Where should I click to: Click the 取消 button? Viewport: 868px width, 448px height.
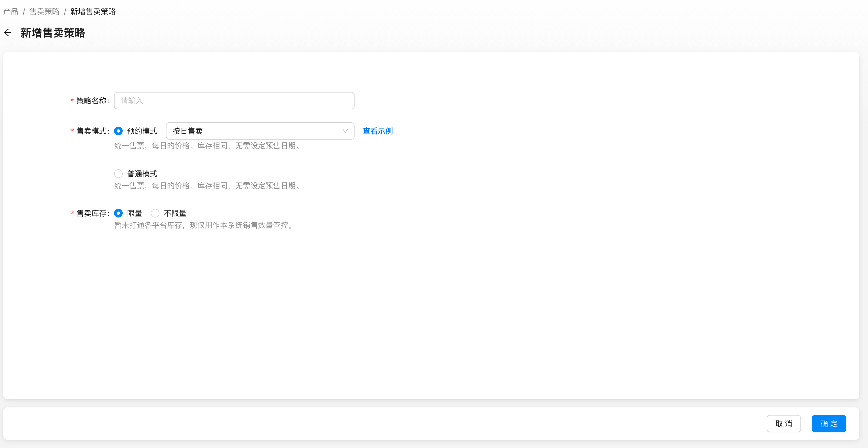[x=783, y=424]
